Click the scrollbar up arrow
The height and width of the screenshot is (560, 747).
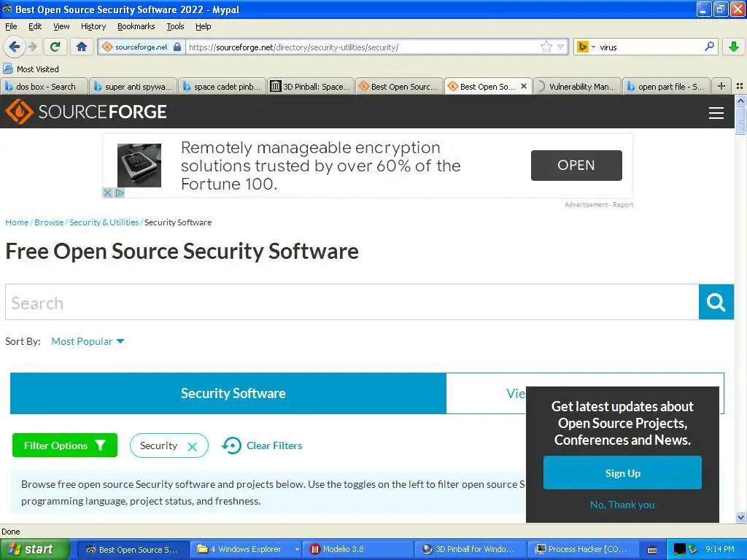(740, 100)
